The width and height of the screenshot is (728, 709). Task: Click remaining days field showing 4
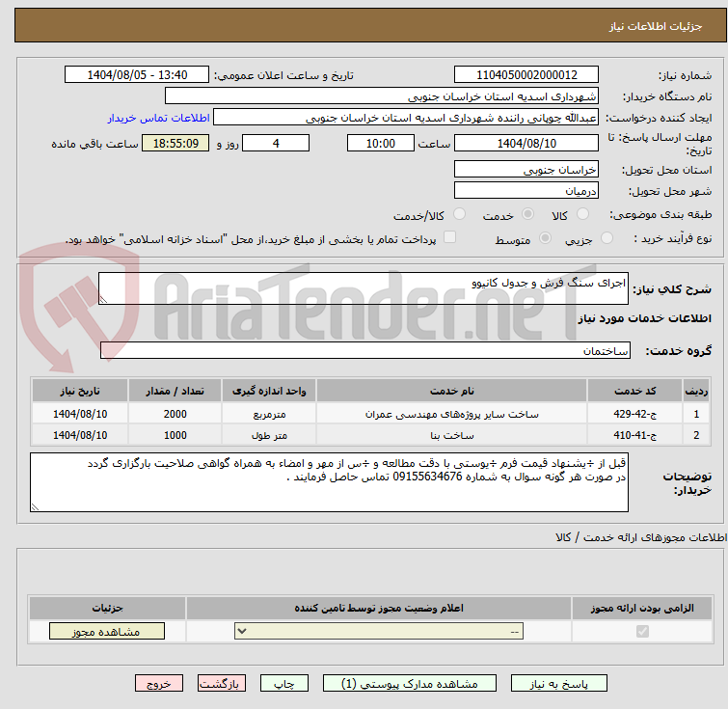(276, 143)
